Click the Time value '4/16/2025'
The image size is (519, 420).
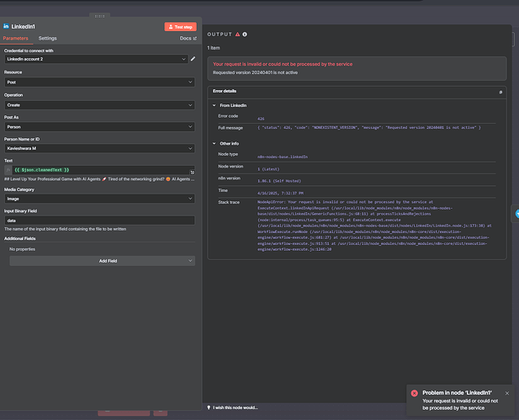pyautogui.click(x=280, y=193)
